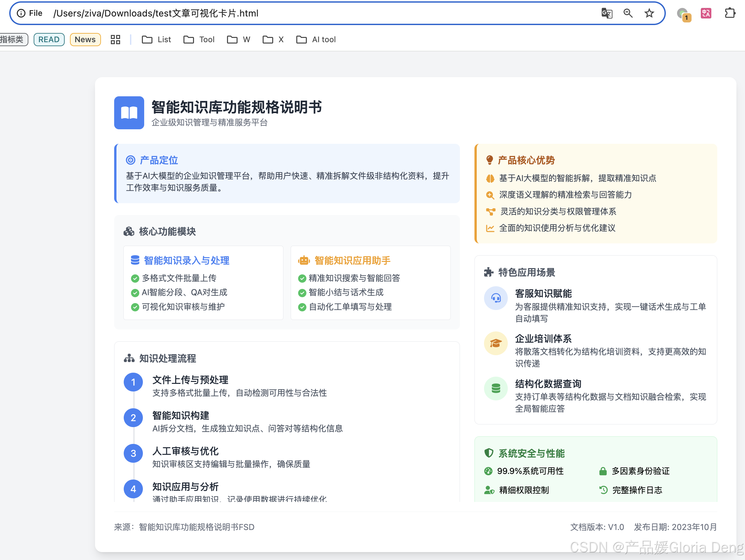Click the site info icon beside File
This screenshot has width=745, height=560.
click(21, 13)
